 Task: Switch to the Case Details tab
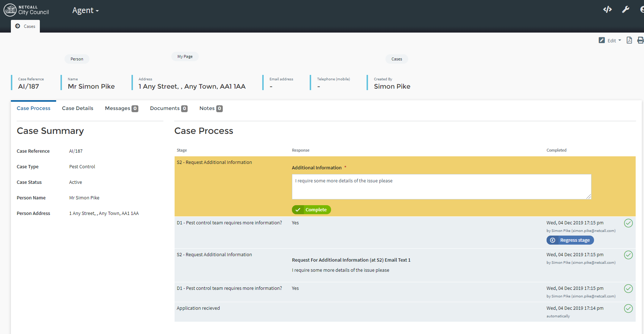click(78, 108)
